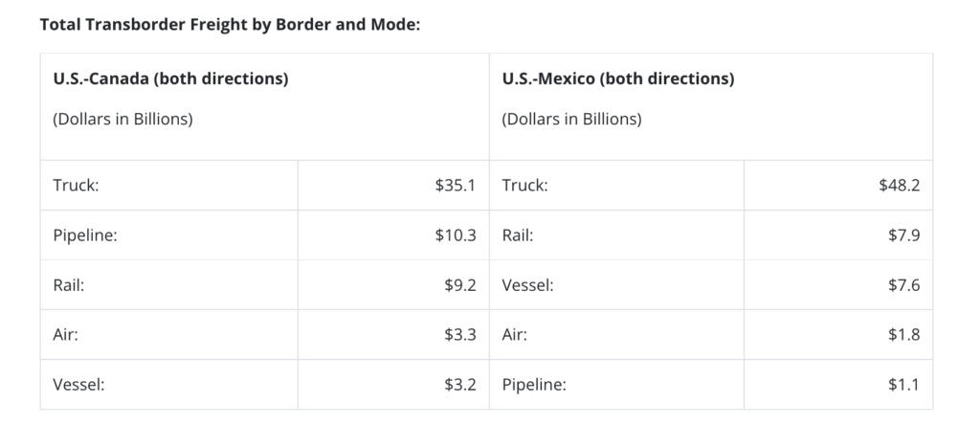Screen dimensions: 980x448
Task: Click Dollars in Billions under U.S.-Canada
Action: [x=122, y=120]
